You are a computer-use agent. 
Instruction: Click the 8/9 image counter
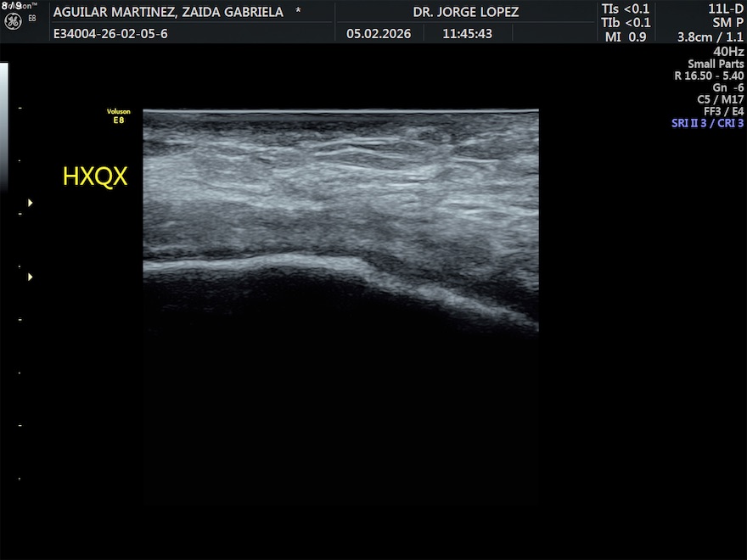(11, 6)
